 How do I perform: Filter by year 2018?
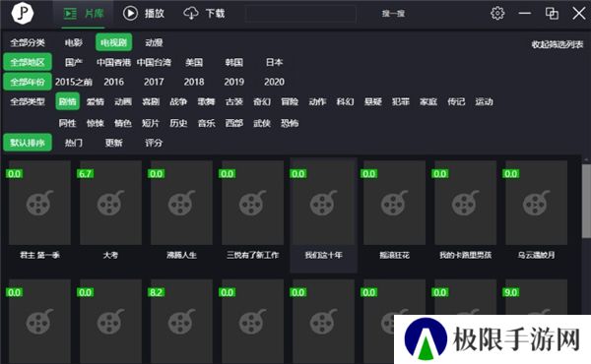click(x=194, y=82)
